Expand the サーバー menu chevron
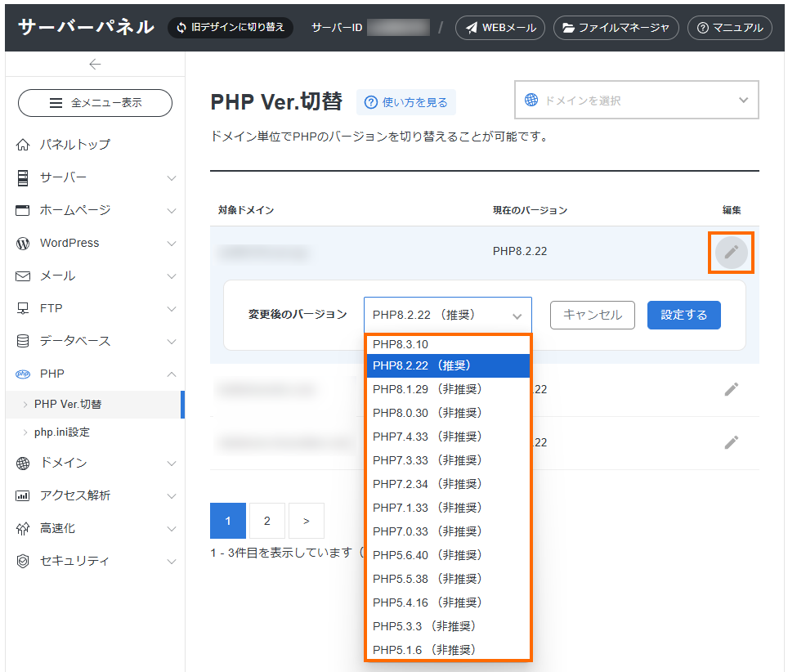This screenshot has width=788, height=672. 172,178
